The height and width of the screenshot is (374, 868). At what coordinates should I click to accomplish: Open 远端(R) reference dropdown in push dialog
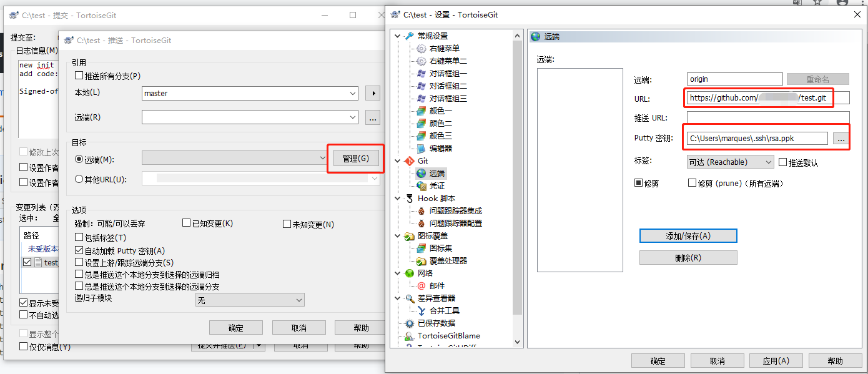250,117
